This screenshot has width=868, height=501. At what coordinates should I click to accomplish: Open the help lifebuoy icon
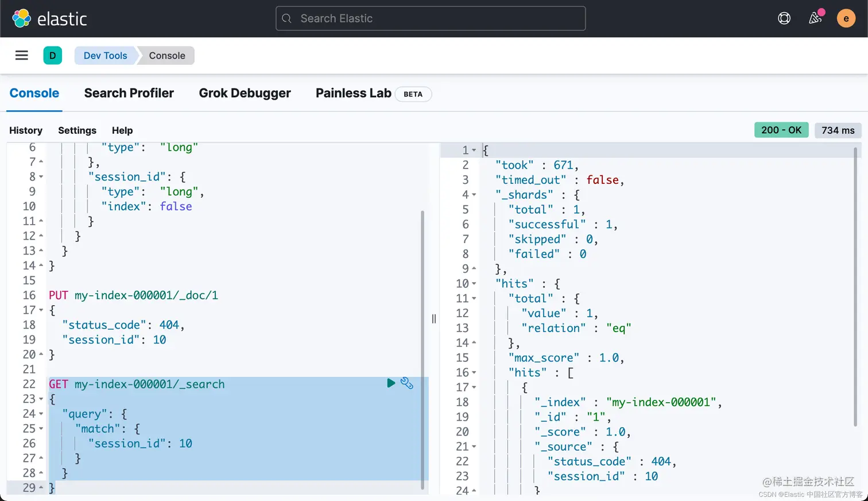[784, 18]
